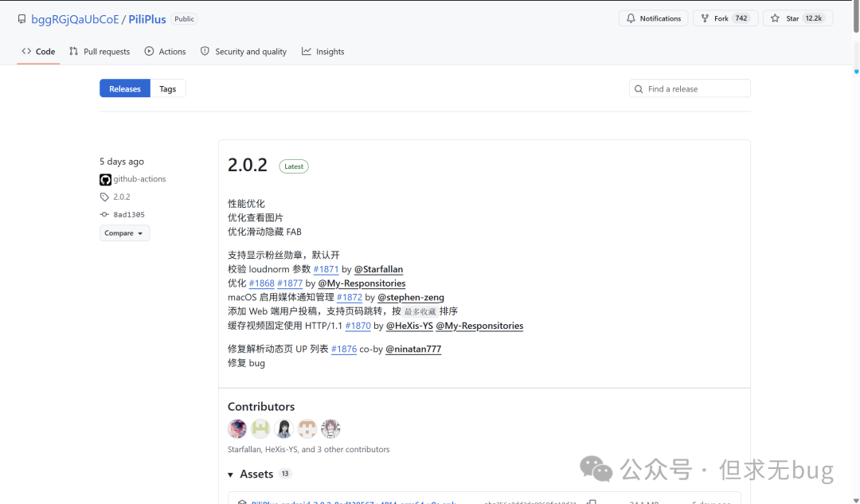
Task: Open pull request #1871 link
Action: pos(326,269)
